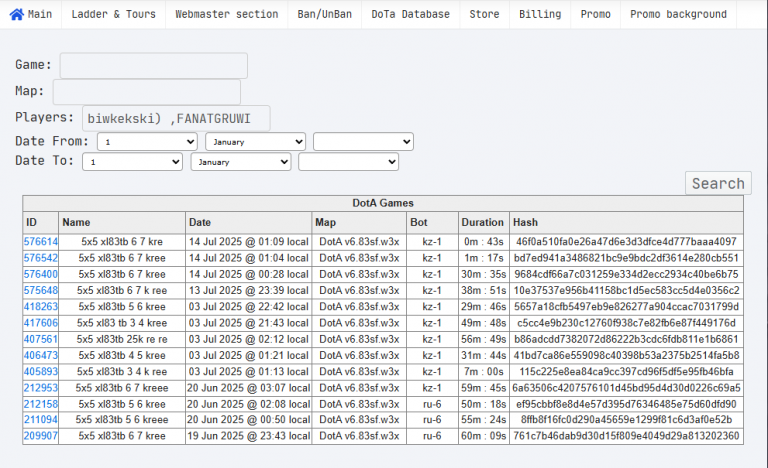Select bot 'ru-6' in row 212158
The image size is (768, 468).
pos(432,404)
